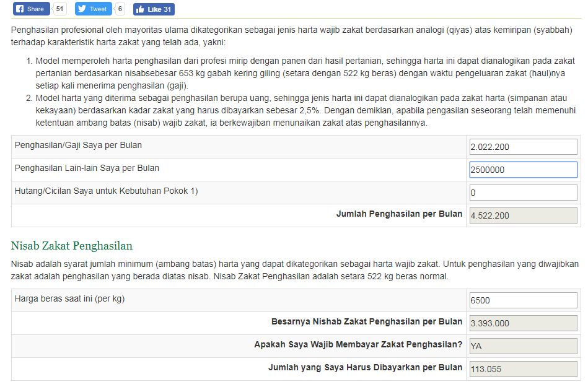Image resolution: width=588 pixels, height=387 pixels.
Task: Focus the Harga beras saat ini input
Action: (523, 300)
